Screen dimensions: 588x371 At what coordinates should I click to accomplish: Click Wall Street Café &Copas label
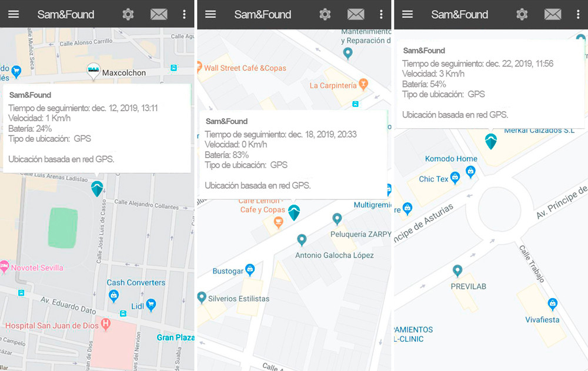tap(245, 68)
